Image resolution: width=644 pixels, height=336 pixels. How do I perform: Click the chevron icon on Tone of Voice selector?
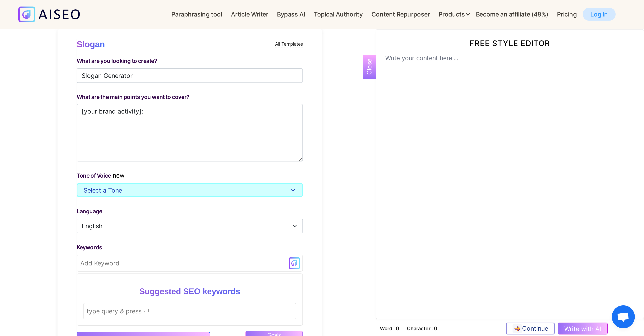(x=293, y=190)
